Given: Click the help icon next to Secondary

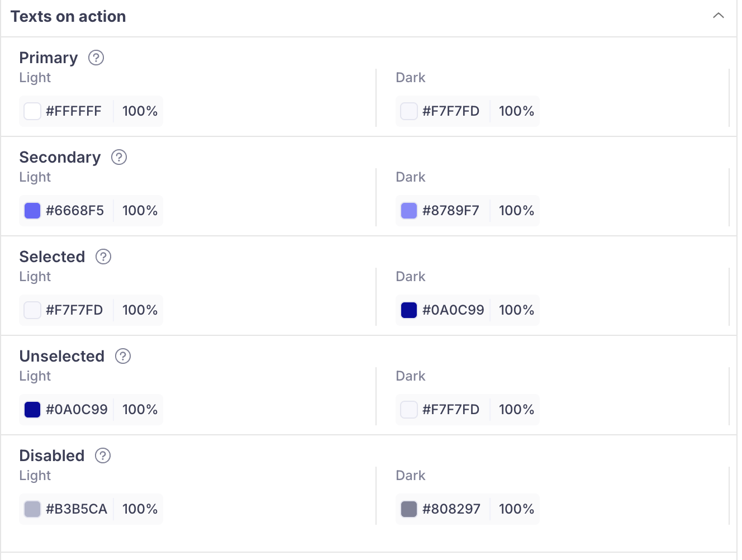Looking at the screenshot, I should click(119, 157).
